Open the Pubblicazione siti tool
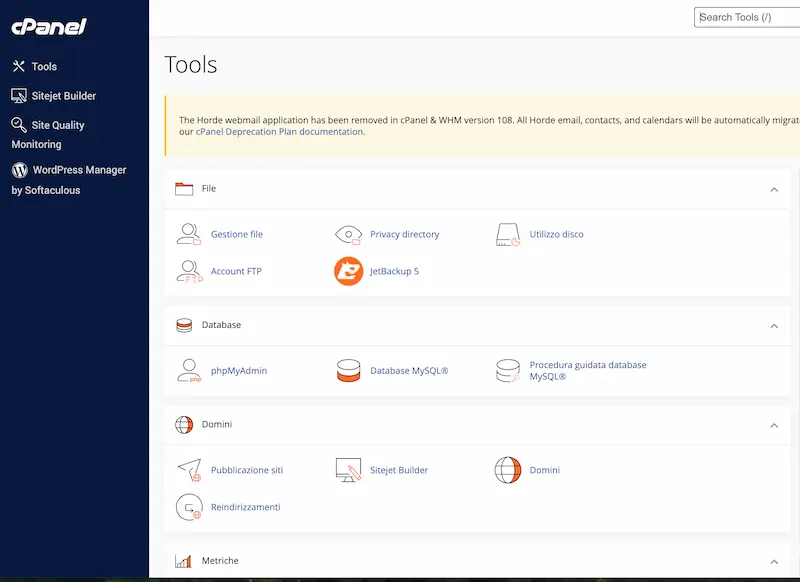This screenshot has width=800, height=582. [244, 470]
